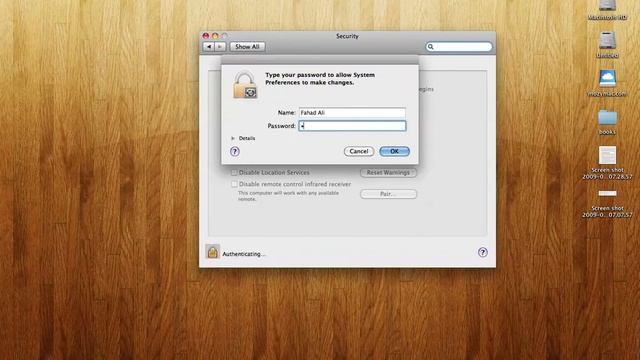Open help from the password dialog question mark
This screenshot has width=640, height=360.
(235, 151)
